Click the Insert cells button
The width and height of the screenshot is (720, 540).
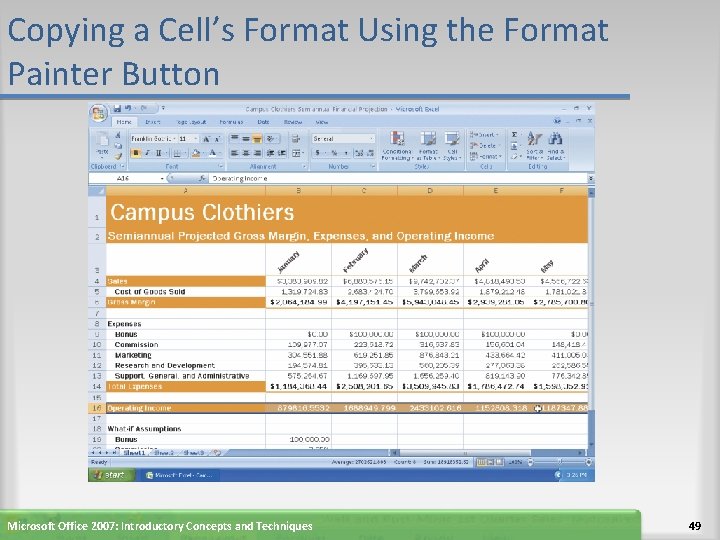[x=484, y=135]
